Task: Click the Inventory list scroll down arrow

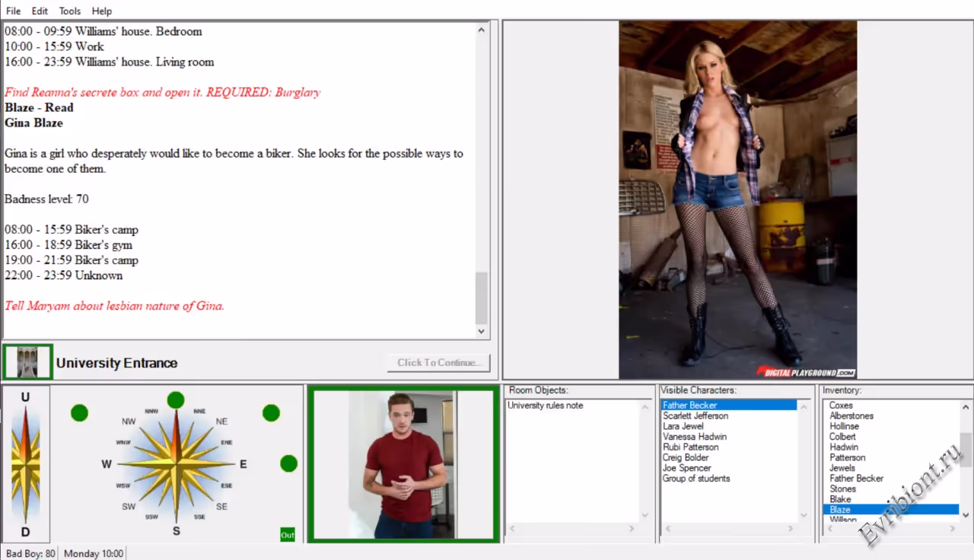Action: [966, 515]
